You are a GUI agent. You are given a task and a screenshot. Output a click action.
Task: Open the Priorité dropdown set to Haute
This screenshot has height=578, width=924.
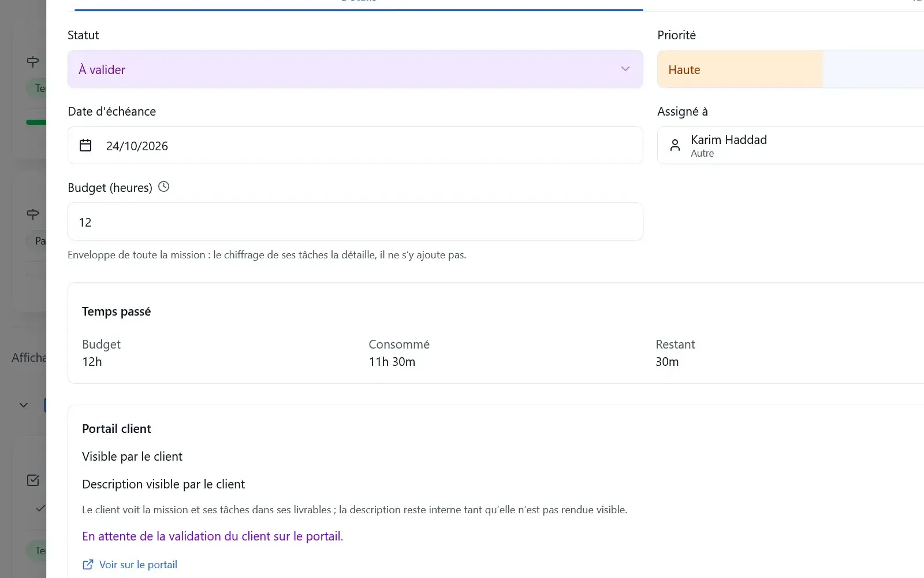pyautogui.click(x=791, y=69)
